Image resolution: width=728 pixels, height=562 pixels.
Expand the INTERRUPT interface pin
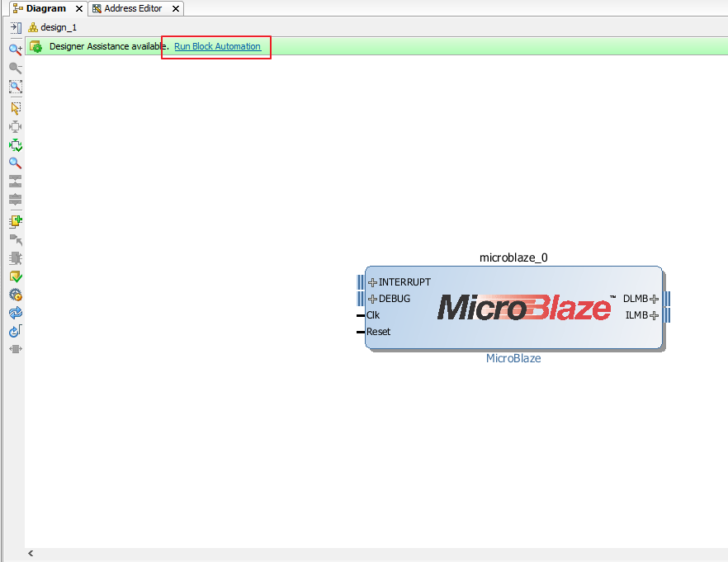tap(372, 282)
